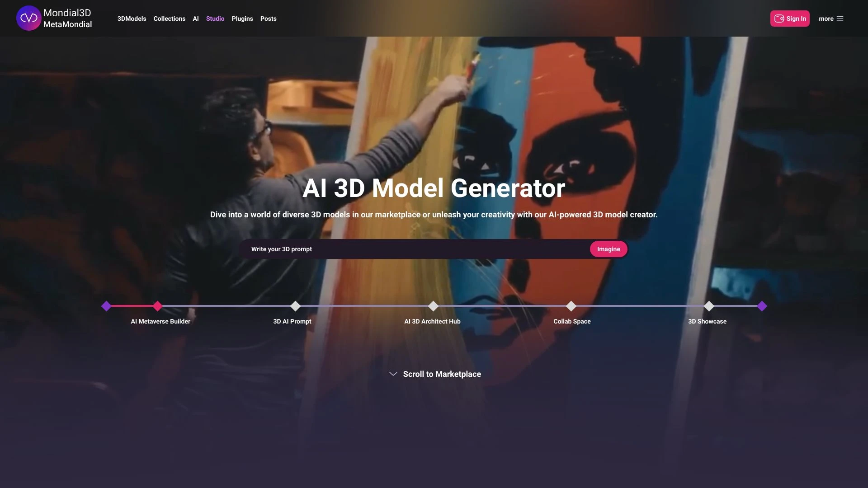Click the 3D prompt input field
The height and width of the screenshot is (488, 868).
click(x=417, y=249)
